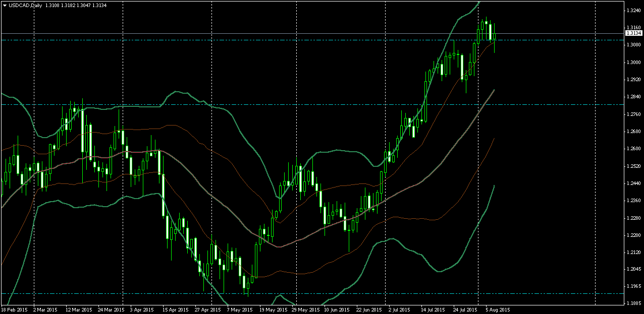The width and height of the screenshot is (644, 314).
Task: Click the 2 Jul 2015 date label
Action: (400, 310)
